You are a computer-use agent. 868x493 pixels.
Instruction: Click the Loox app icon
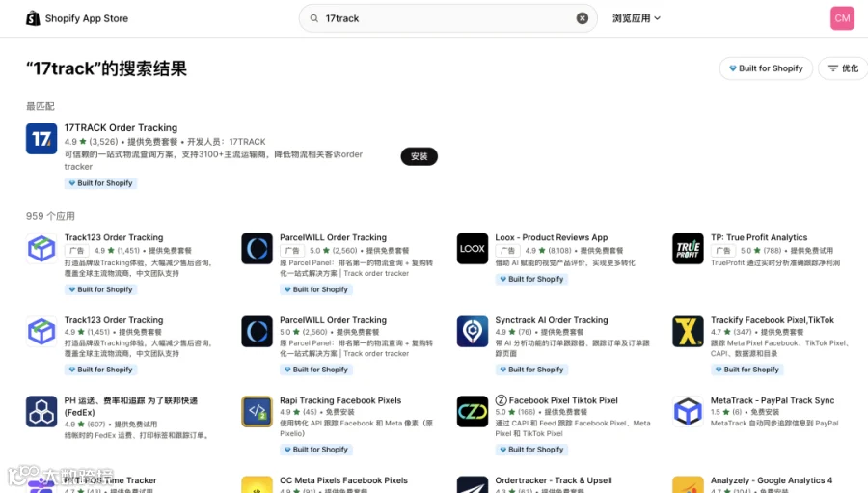(473, 248)
